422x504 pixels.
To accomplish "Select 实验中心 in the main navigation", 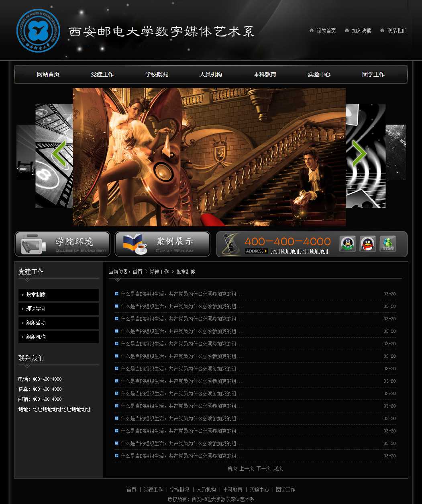I will point(319,74).
